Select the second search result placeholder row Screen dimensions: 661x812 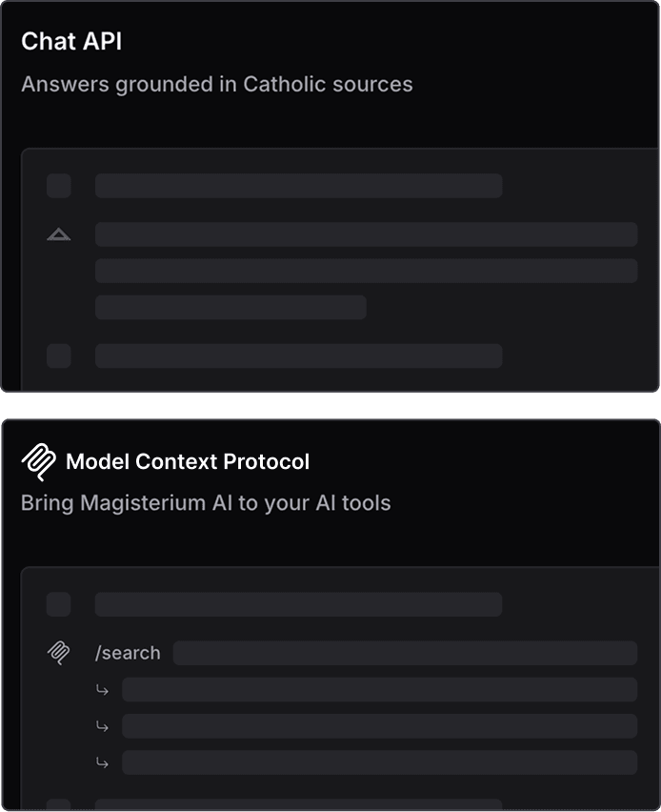tap(379, 726)
